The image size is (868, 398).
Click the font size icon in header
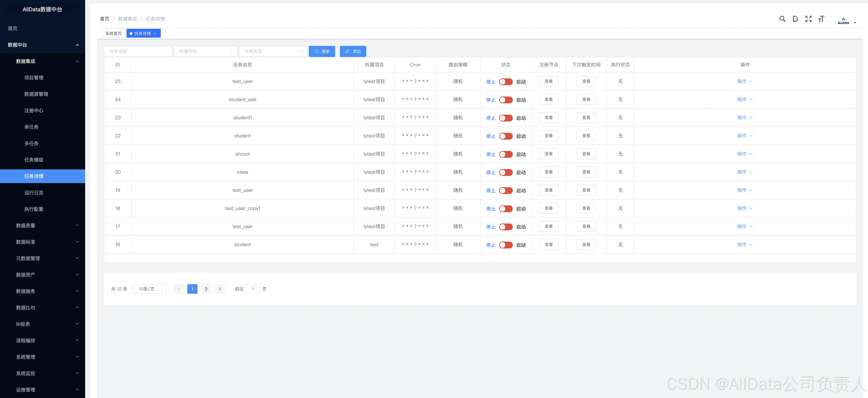pos(821,19)
